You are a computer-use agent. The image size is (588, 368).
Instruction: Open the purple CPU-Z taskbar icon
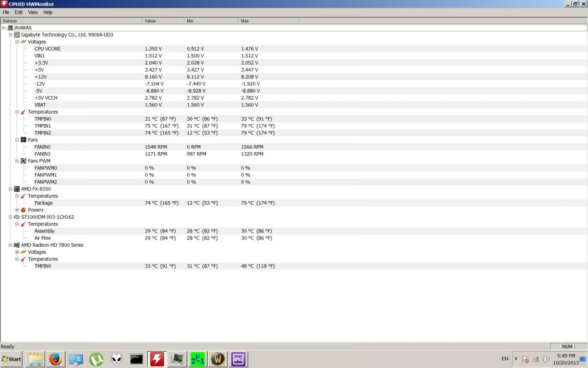(x=238, y=359)
